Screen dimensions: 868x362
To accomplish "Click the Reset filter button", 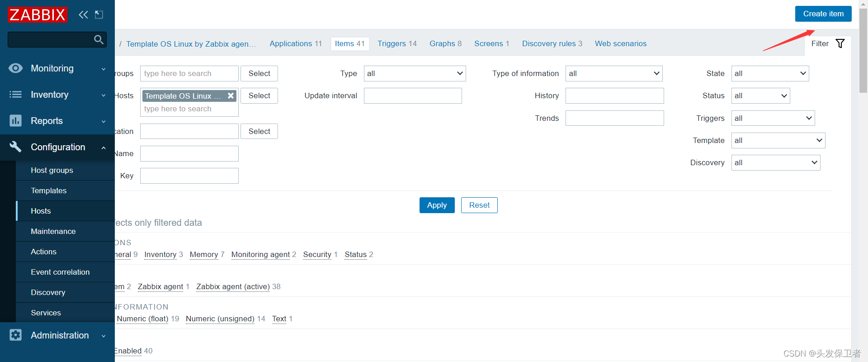I will [479, 205].
